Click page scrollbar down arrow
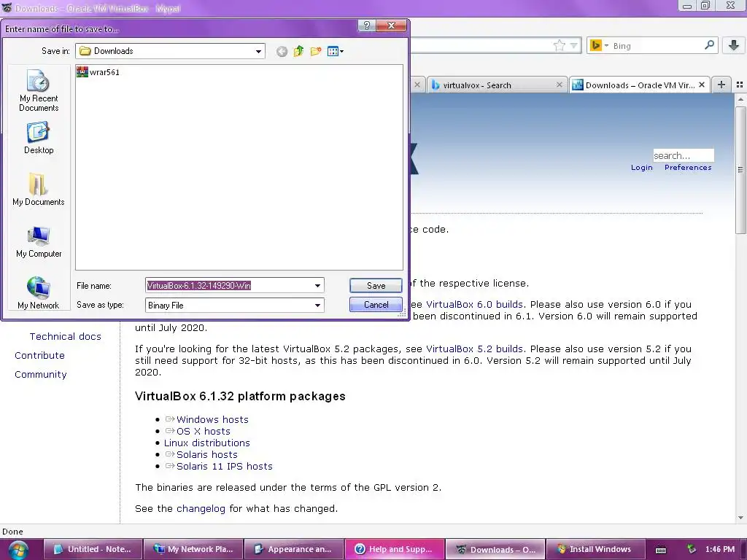Screen dimensions: 747x560 tap(740, 518)
